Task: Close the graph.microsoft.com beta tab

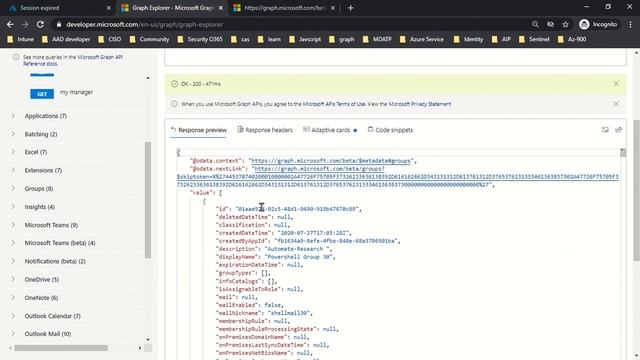Action: click(333, 8)
